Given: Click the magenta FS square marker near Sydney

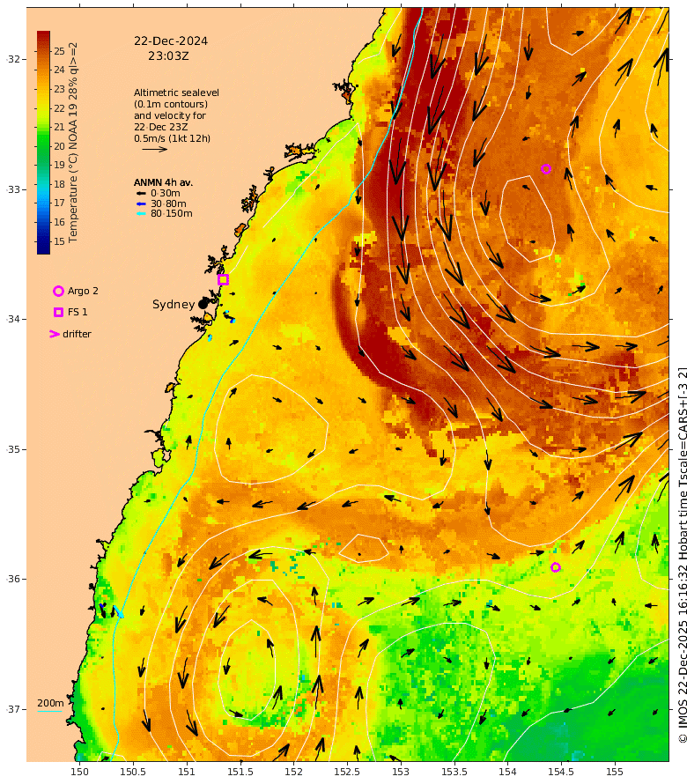Looking at the screenshot, I should [x=223, y=279].
